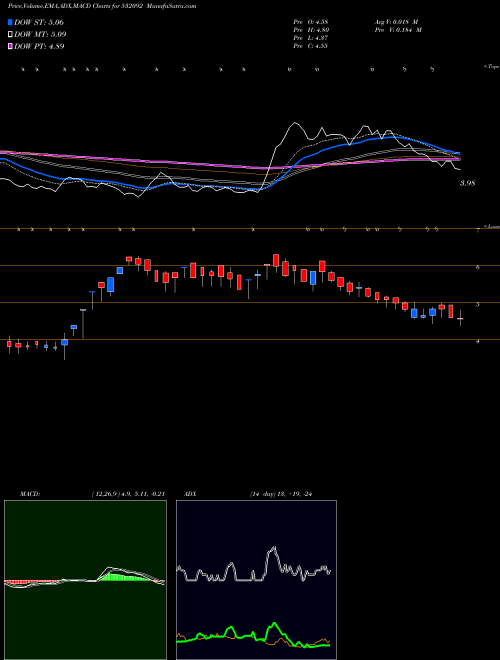
Task: Click the magenta DOW PT legend square
Action: tap(10, 46)
